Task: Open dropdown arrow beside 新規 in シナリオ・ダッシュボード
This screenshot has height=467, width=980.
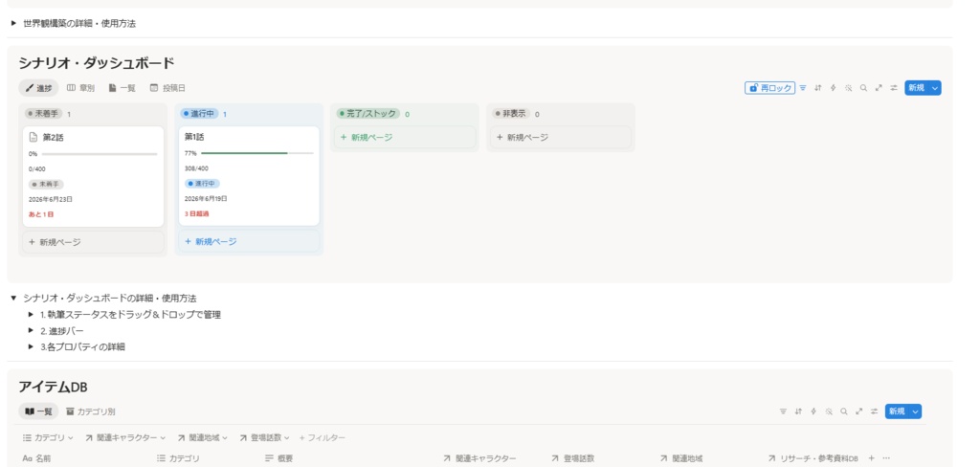Action: click(x=935, y=88)
